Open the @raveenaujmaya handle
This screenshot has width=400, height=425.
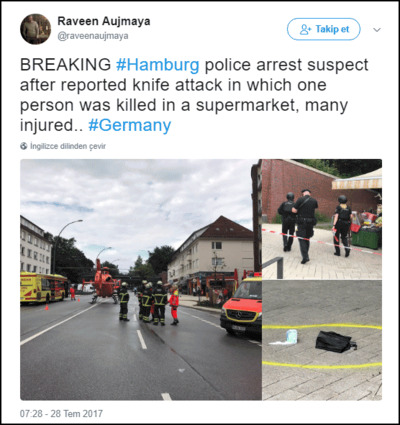(x=93, y=36)
